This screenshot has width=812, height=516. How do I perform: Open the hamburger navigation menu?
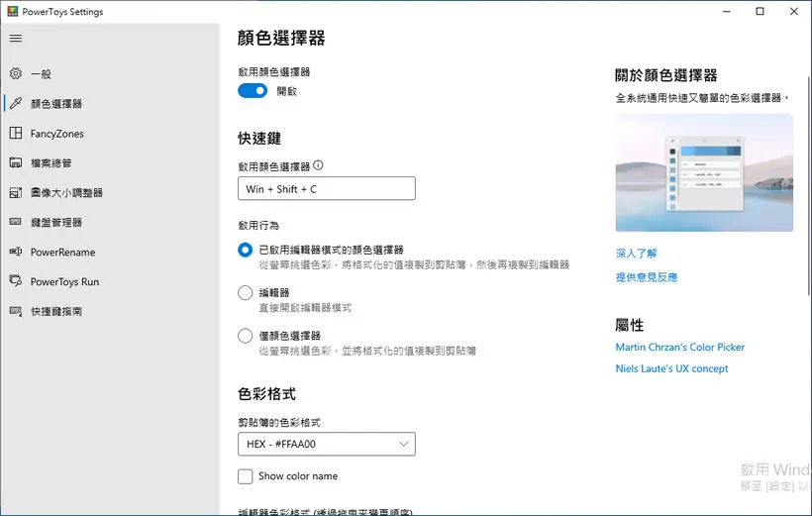click(x=16, y=39)
